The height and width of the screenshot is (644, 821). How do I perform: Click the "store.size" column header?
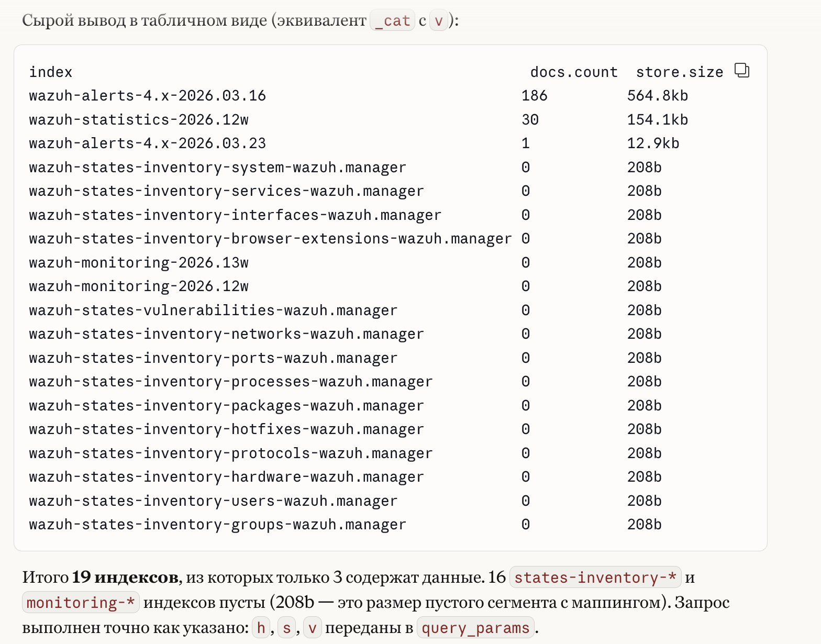(680, 72)
